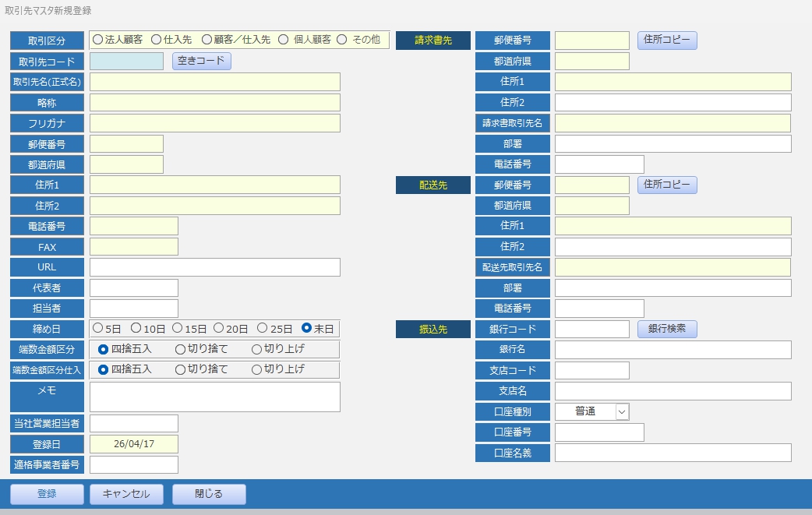Image resolution: width=812 pixels, height=515 pixels.
Task: Click the 銀行コード input field
Action: pyautogui.click(x=591, y=329)
